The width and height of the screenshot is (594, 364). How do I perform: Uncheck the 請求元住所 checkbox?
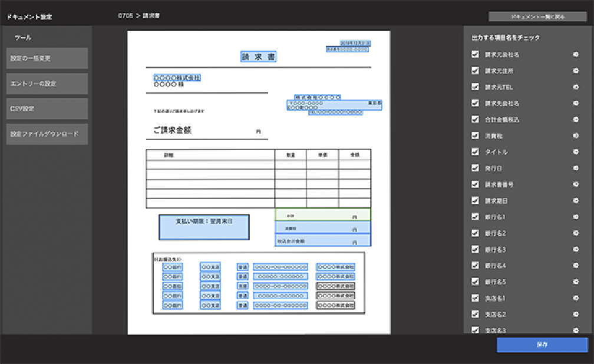(x=475, y=71)
